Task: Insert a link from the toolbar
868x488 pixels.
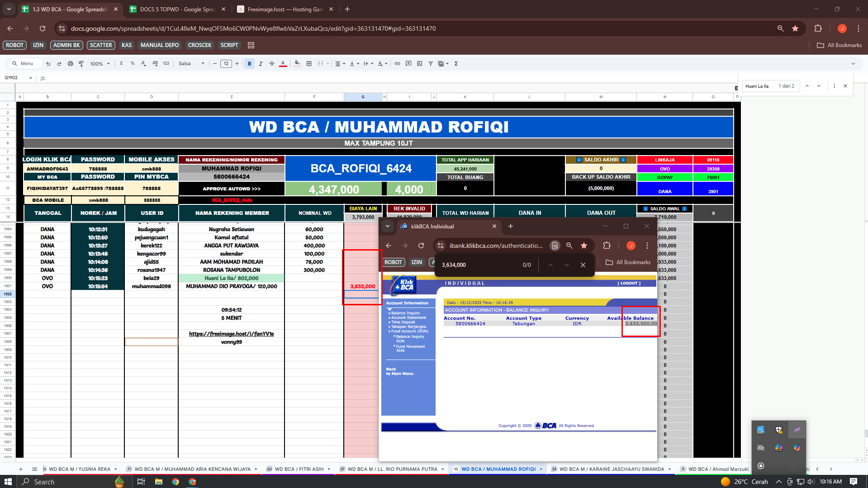Action: pos(397,64)
